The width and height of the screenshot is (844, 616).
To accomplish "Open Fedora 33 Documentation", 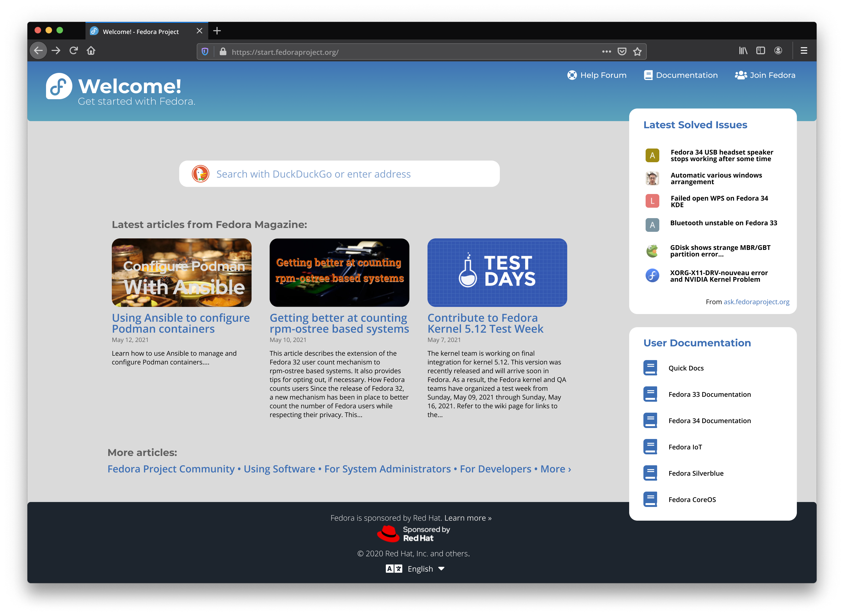I will pos(709,395).
